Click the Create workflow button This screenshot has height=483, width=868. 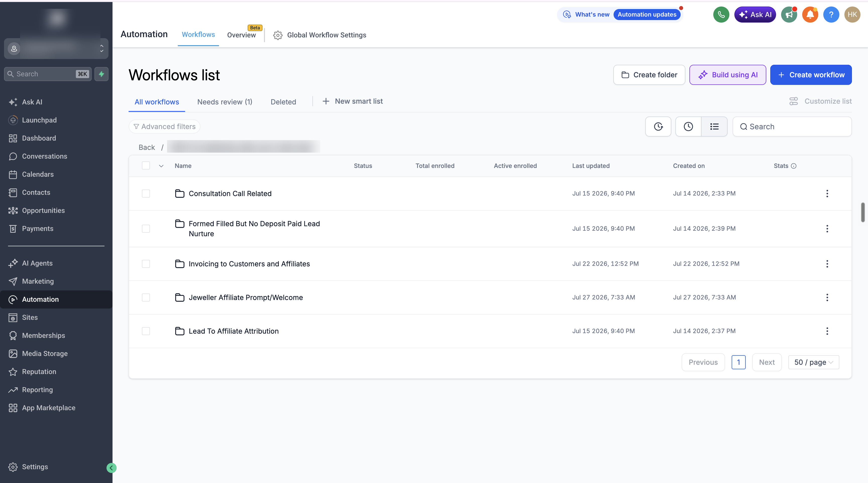pos(811,75)
